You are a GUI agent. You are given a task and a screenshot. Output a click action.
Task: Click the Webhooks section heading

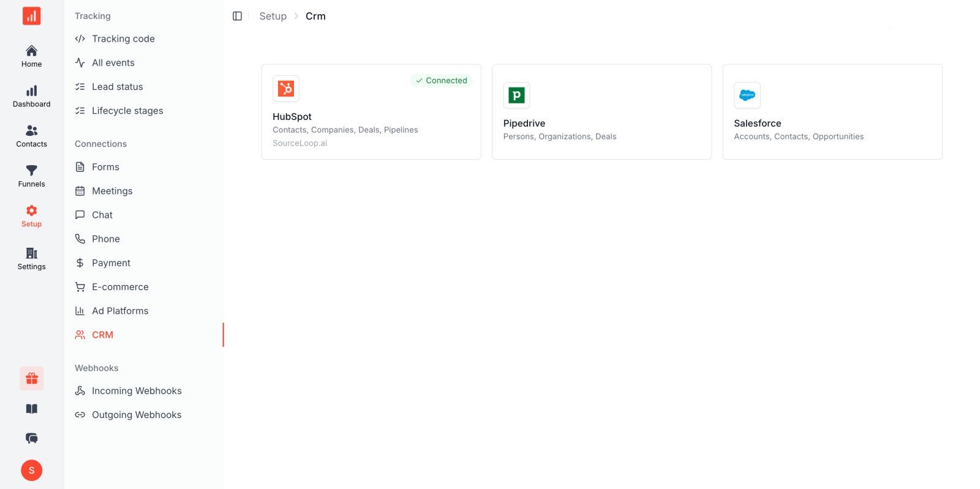(96, 368)
